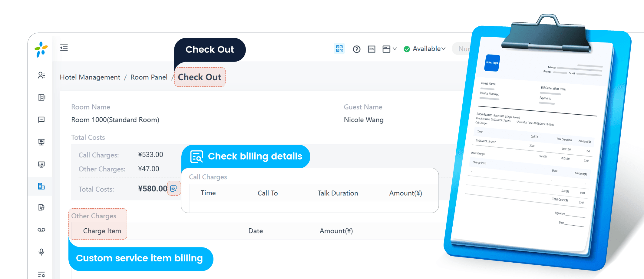This screenshot has height=279, width=644.
Task: Click Amount(¥) header in Call Charges table
Action: 406,193
